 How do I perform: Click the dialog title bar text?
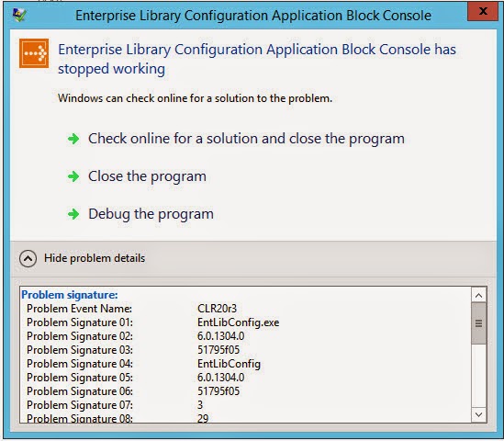[253, 16]
